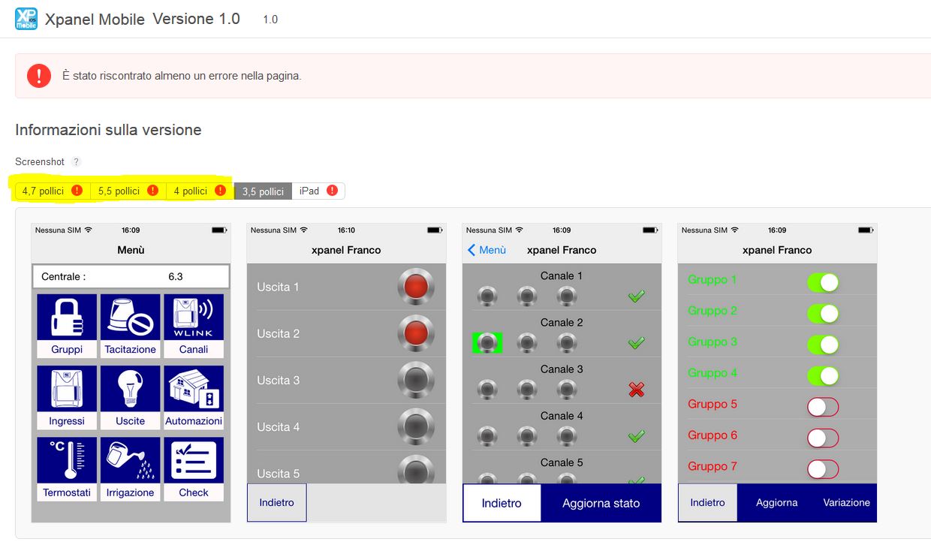Click the green highlighted Canale 2 button
The image size is (931, 560).
487,343
